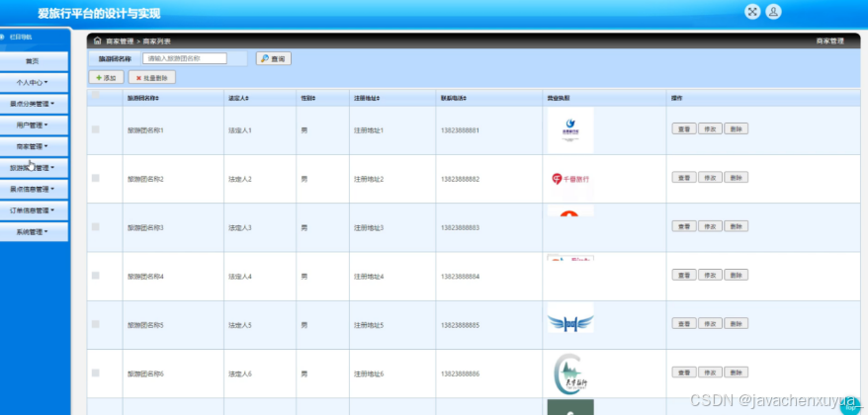
Task: Open the user profile icon in header
Action: click(773, 12)
